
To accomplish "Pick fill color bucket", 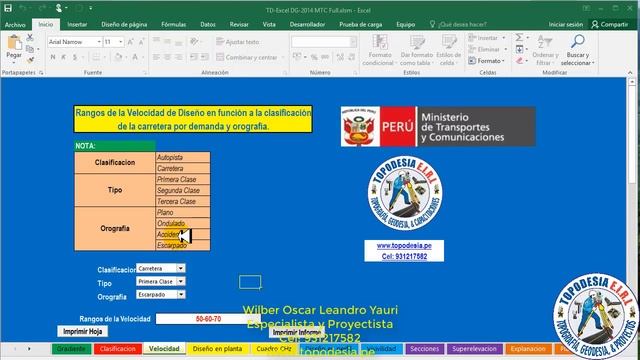I will (x=118, y=57).
